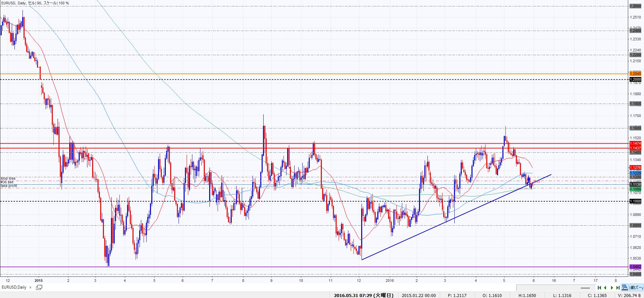The image size is (644, 298).
Task: Jump to the latest bar of the chart
Action: click(618, 288)
